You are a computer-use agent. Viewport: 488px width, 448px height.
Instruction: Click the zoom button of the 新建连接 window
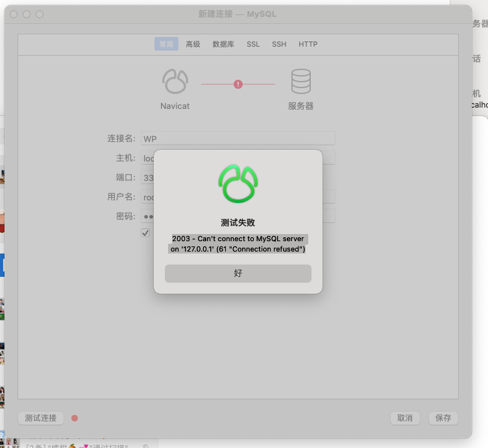[40, 14]
